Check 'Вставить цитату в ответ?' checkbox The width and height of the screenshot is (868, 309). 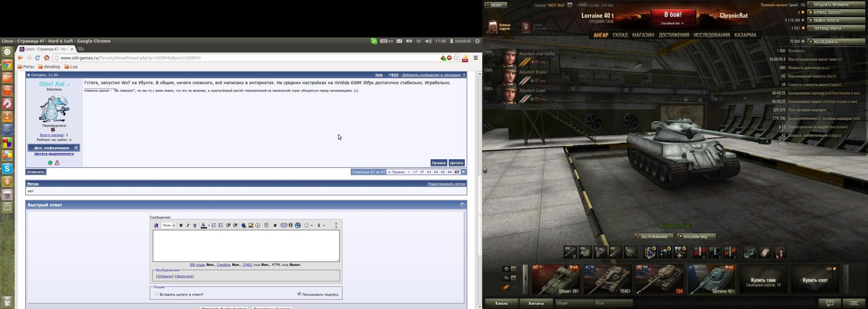click(157, 294)
